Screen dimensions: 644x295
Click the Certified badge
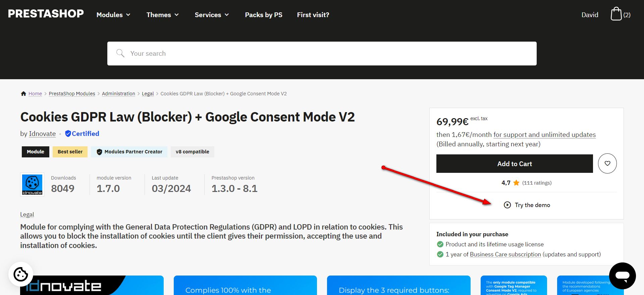(82, 134)
